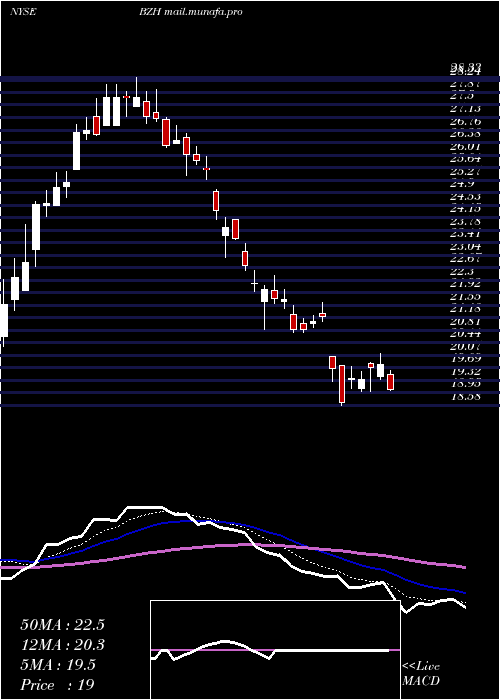The height and width of the screenshot is (700, 500).
Task: Select the 19.69 price axis label
Action: tap(465, 359)
